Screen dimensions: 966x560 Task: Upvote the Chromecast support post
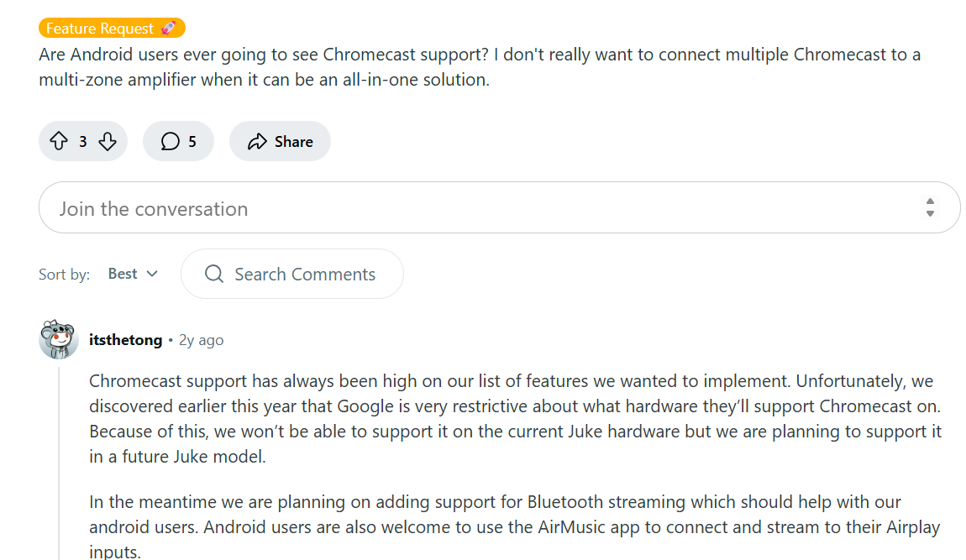click(x=59, y=142)
